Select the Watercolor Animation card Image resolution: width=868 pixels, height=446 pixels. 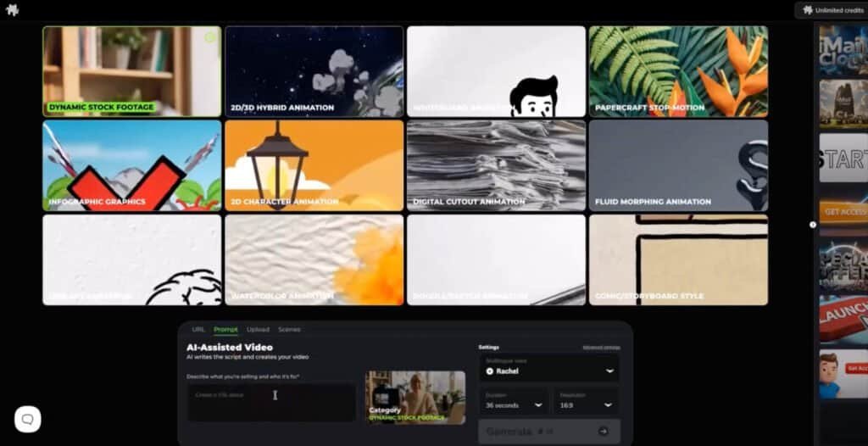pos(314,259)
